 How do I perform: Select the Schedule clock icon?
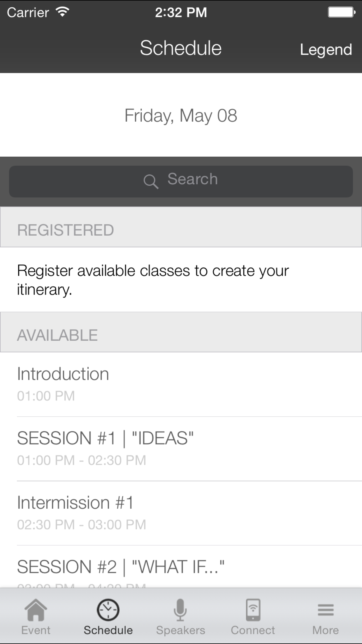[x=108, y=610]
